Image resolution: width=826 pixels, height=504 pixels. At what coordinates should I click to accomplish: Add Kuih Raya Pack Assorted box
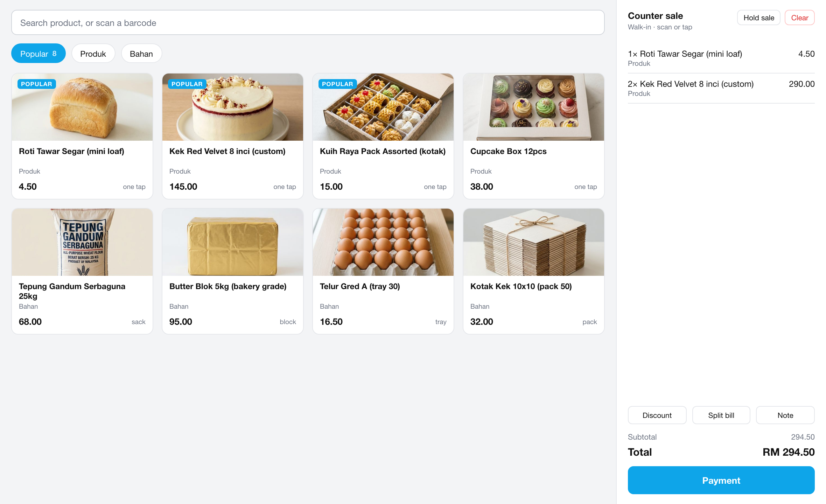[383, 136]
